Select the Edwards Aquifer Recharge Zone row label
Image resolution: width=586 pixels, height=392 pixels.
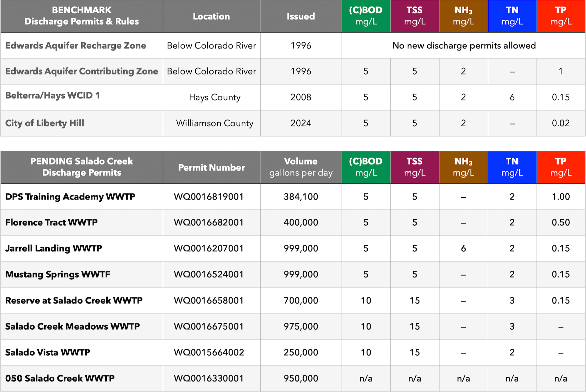click(76, 45)
